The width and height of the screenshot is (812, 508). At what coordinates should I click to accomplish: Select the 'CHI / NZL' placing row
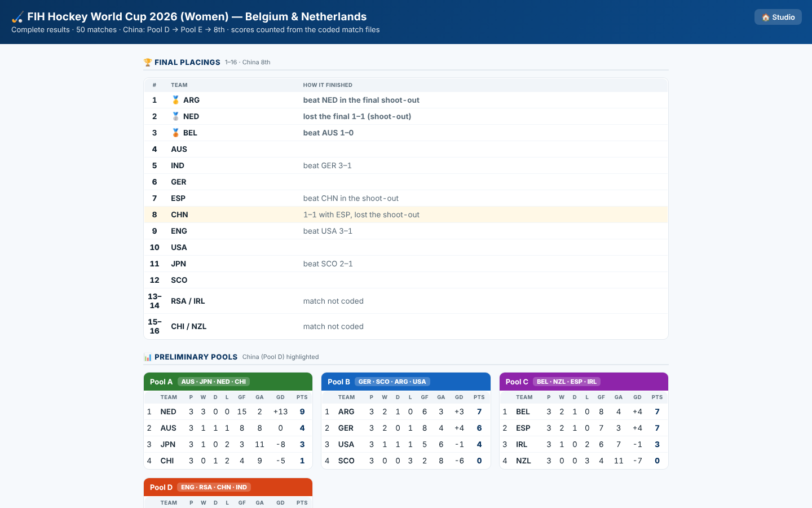click(406, 326)
